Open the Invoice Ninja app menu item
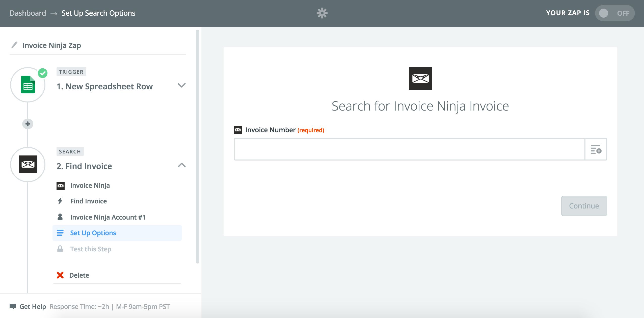The width and height of the screenshot is (644, 318). point(117,185)
